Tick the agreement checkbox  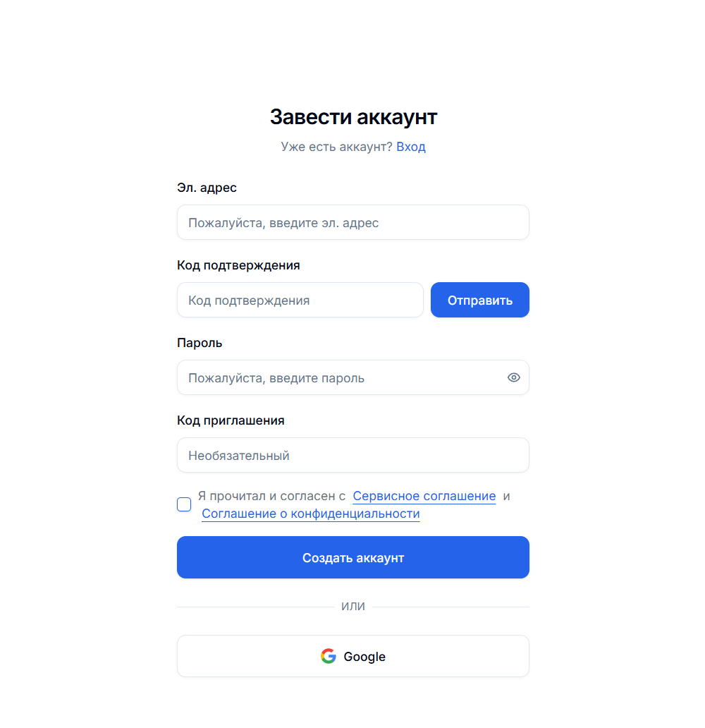[x=184, y=504]
